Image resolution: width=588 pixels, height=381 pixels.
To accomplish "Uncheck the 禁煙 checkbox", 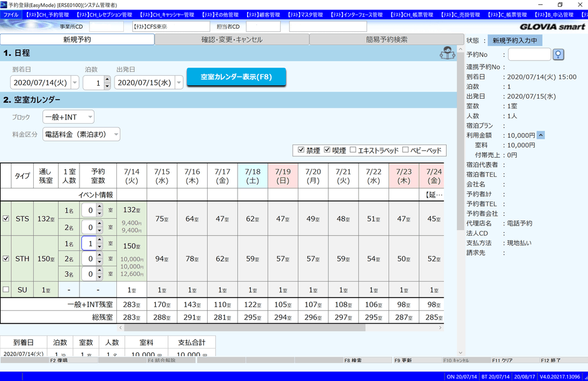I will [302, 150].
